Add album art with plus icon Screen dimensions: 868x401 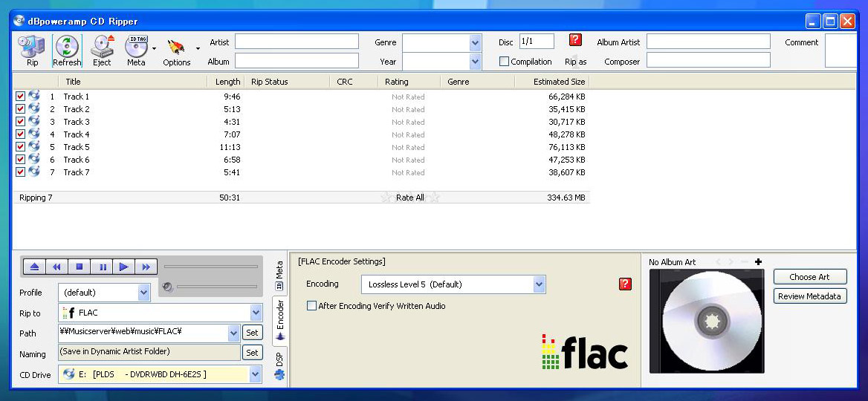click(x=758, y=261)
